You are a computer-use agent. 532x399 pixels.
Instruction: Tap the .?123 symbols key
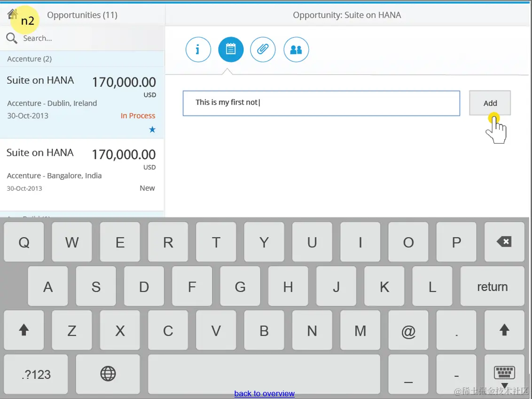[x=36, y=374]
